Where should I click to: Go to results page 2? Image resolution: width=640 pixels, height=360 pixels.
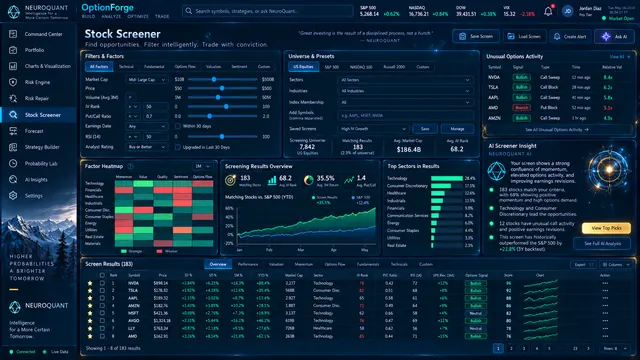(x=511, y=348)
